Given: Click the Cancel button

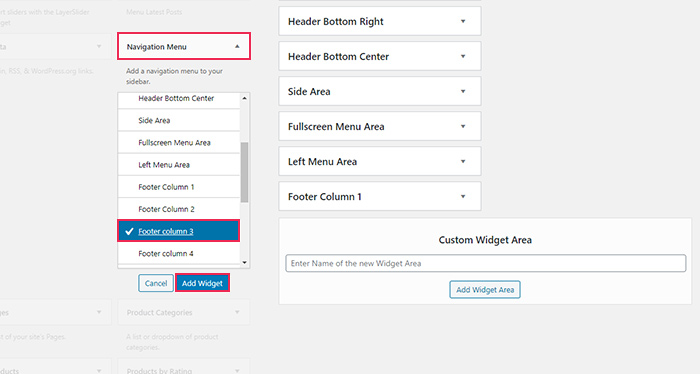Looking at the screenshot, I should [156, 283].
